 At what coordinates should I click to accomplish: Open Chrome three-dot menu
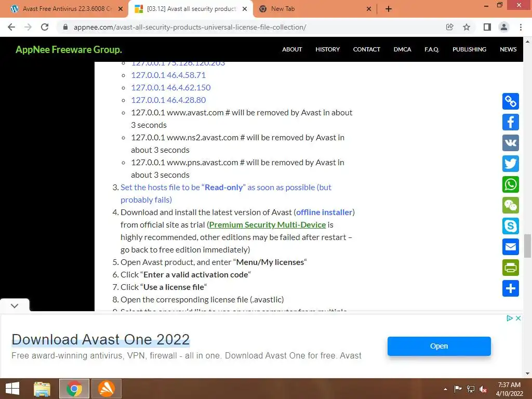[521, 27]
